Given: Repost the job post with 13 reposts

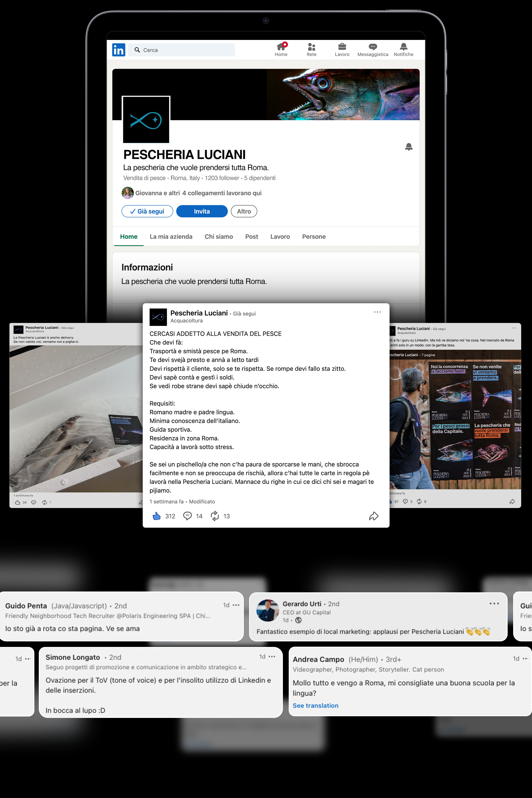Looking at the screenshot, I should (x=215, y=516).
